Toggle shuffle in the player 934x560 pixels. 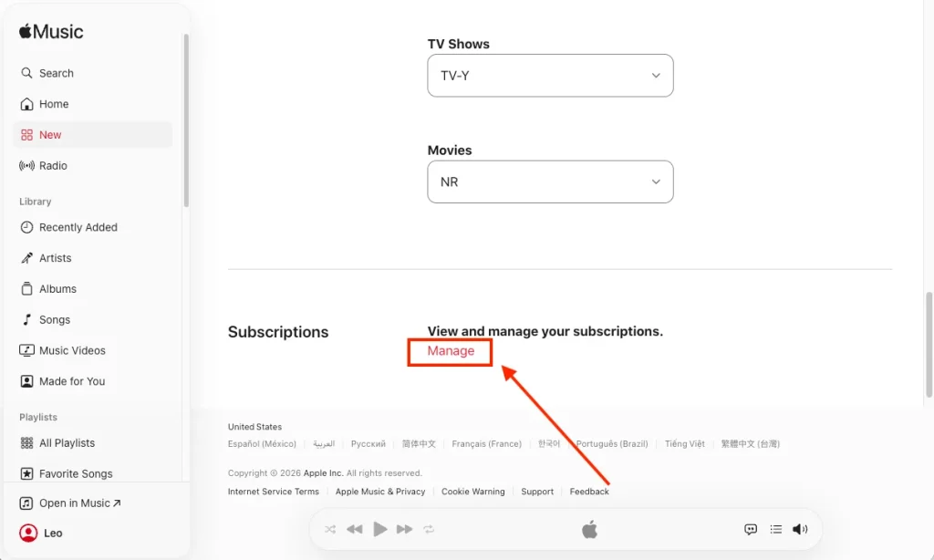pos(330,529)
